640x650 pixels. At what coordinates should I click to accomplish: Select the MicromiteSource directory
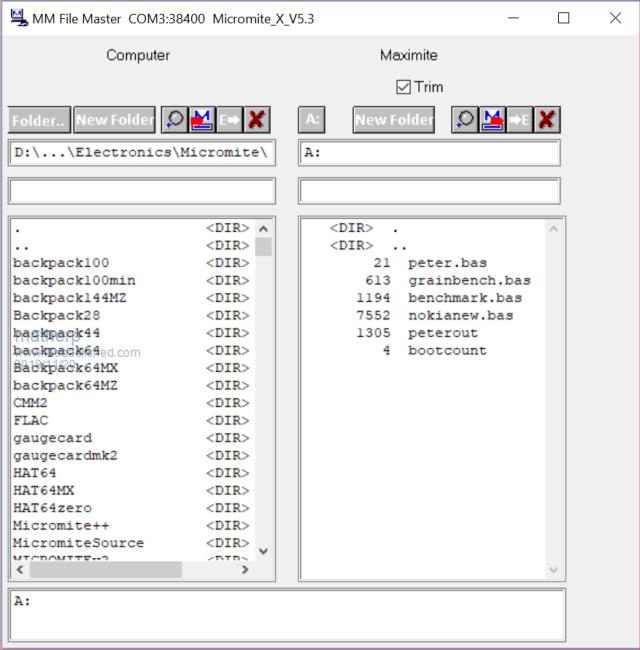(x=78, y=543)
